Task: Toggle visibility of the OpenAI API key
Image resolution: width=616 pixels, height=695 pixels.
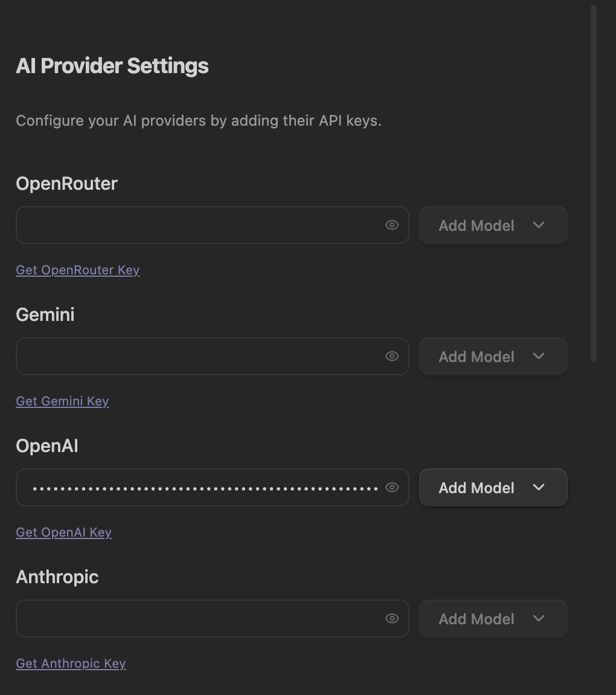Action: (x=392, y=487)
